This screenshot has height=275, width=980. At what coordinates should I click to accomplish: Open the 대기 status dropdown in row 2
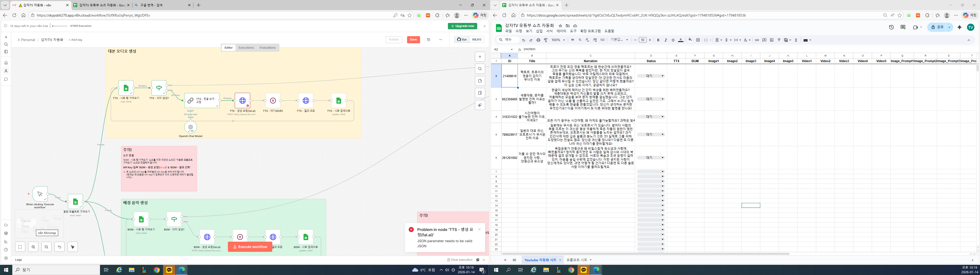click(x=662, y=76)
